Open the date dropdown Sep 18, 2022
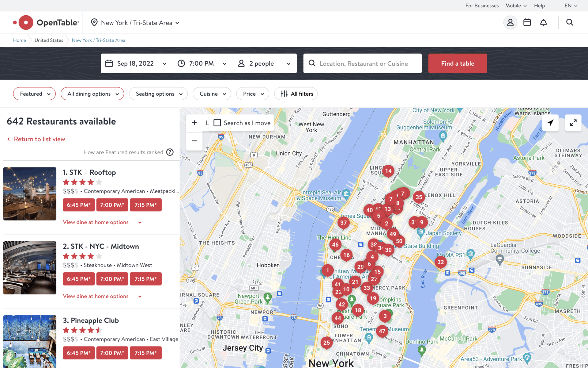Screen dimensions: 588x368 coord(137,63)
